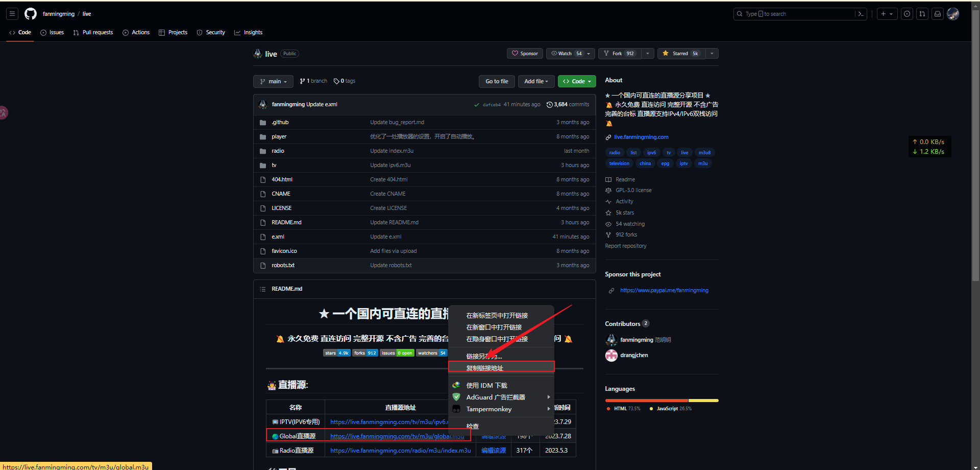Expand the Add file dropdown
The height and width of the screenshot is (470, 980).
[x=535, y=81]
